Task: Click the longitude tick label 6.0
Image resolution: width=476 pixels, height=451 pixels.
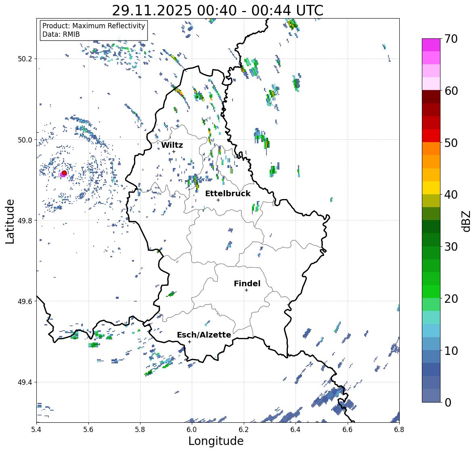Action: (x=192, y=429)
